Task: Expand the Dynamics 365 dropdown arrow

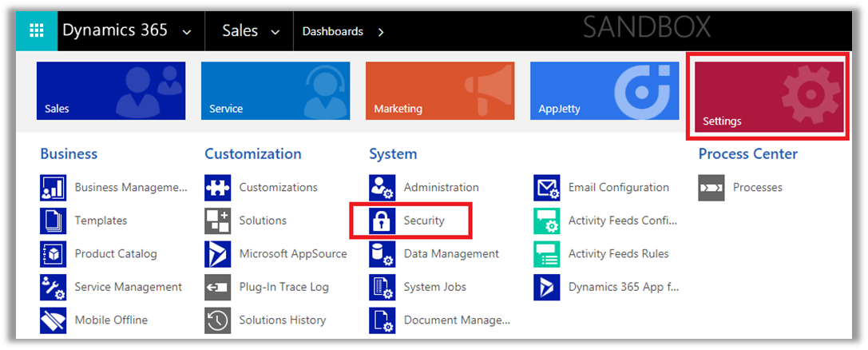Action: pos(187,32)
